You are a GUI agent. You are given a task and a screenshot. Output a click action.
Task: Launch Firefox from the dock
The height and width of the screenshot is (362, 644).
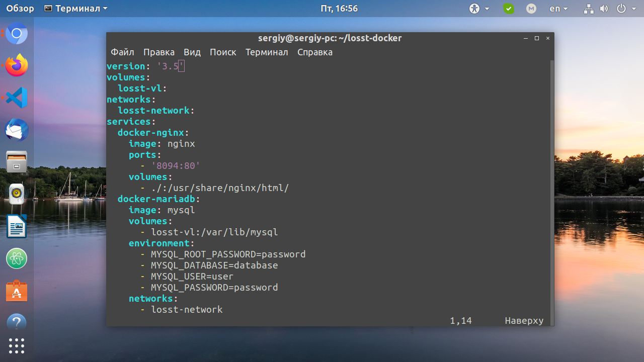coord(17,65)
